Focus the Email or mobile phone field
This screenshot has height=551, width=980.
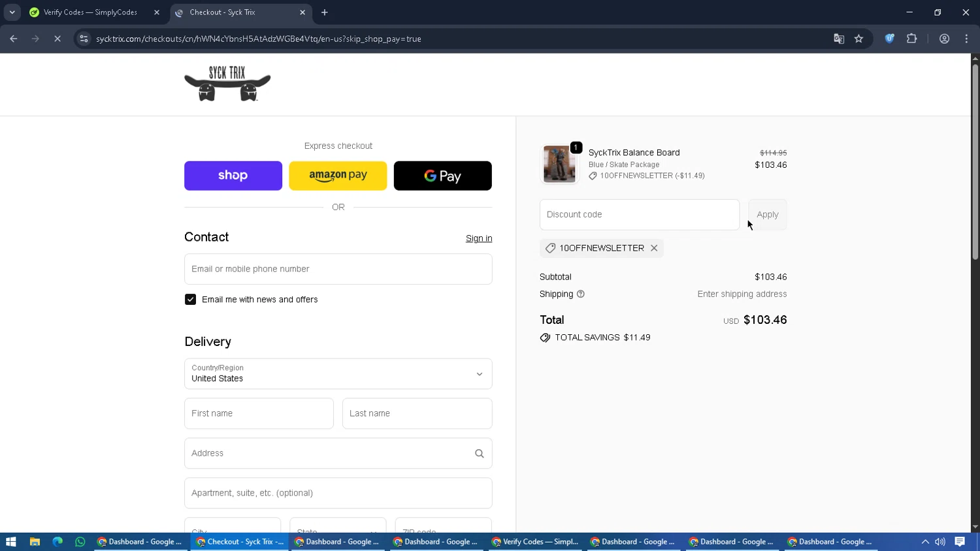[338, 269]
